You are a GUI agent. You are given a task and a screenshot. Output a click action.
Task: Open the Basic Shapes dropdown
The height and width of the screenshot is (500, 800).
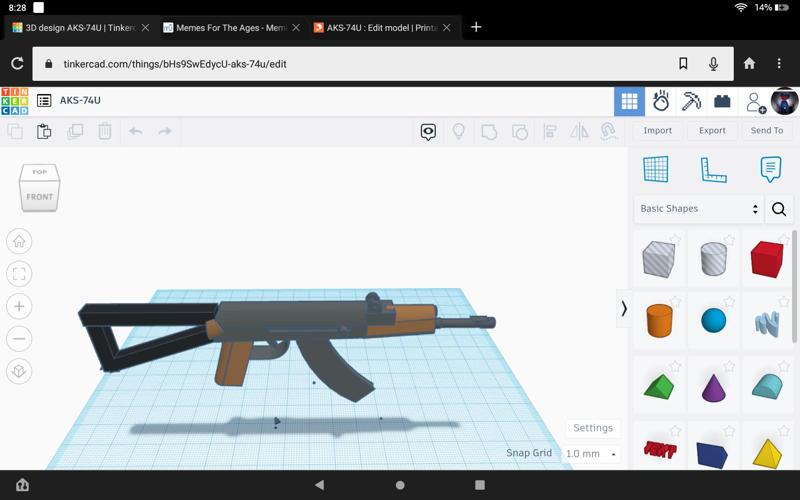tap(698, 209)
